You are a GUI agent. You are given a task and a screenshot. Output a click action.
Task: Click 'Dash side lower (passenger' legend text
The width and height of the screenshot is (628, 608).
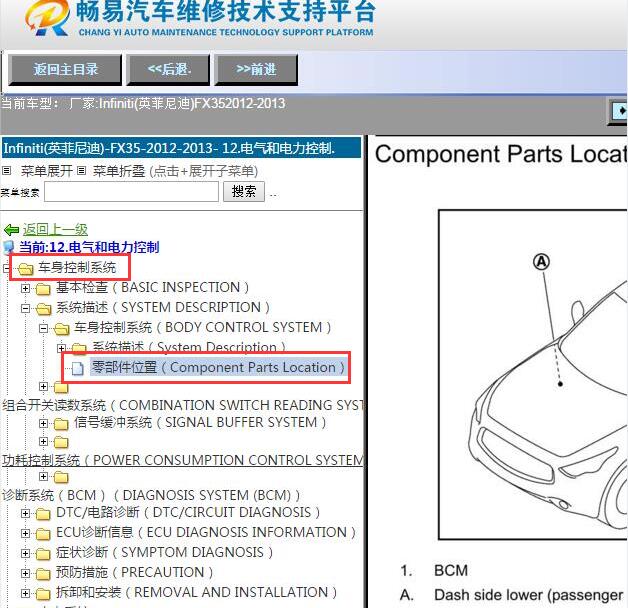pos(529,595)
